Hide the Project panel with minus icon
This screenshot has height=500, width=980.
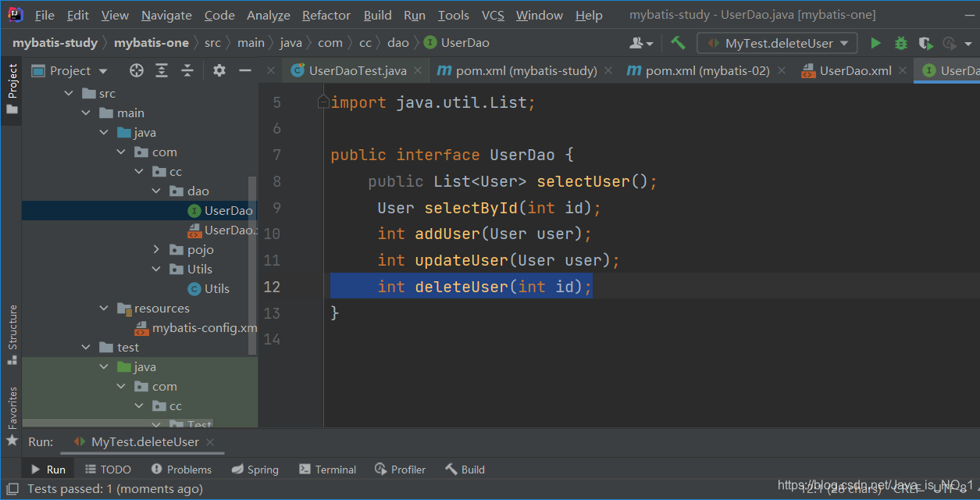coord(244,70)
